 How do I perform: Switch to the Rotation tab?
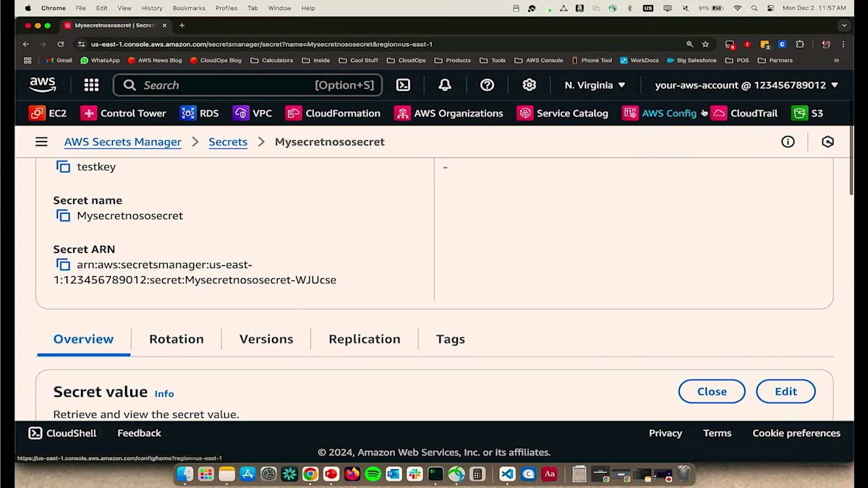click(x=176, y=339)
